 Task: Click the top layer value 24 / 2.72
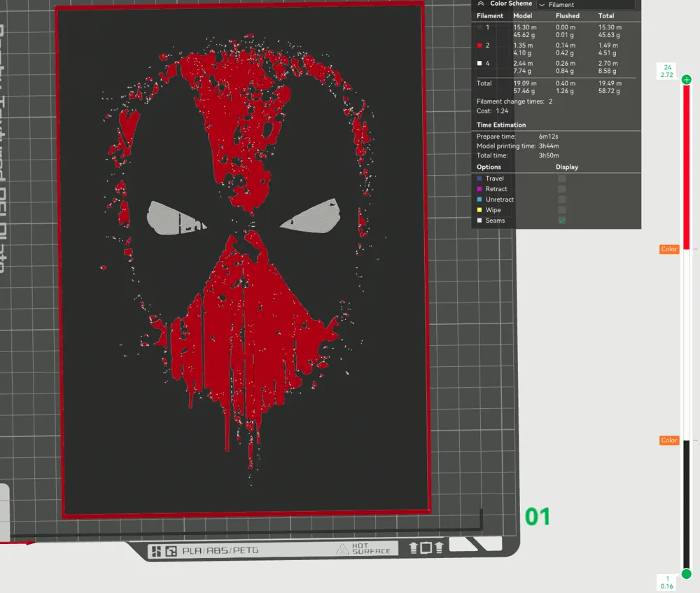[667, 71]
